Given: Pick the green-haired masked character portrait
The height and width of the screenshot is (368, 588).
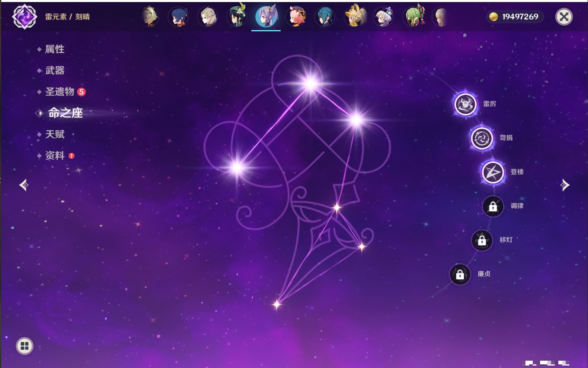Looking at the screenshot, I should point(414,17).
